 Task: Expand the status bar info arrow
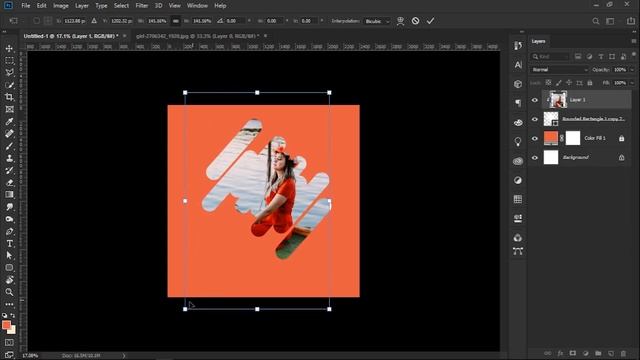pos(124,356)
